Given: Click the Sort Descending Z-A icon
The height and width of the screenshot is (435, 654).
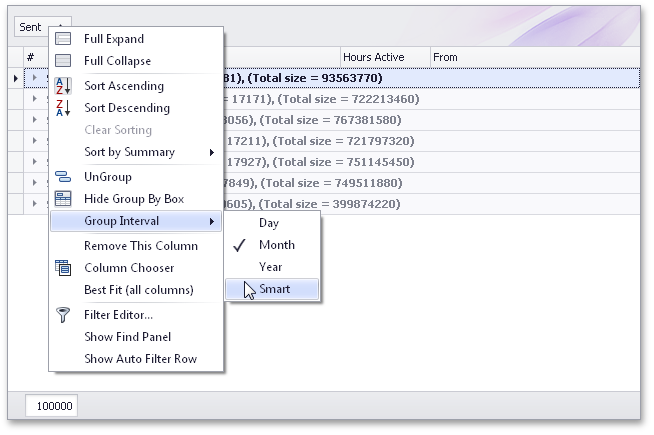Looking at the screenshot, I should (63, 108).
